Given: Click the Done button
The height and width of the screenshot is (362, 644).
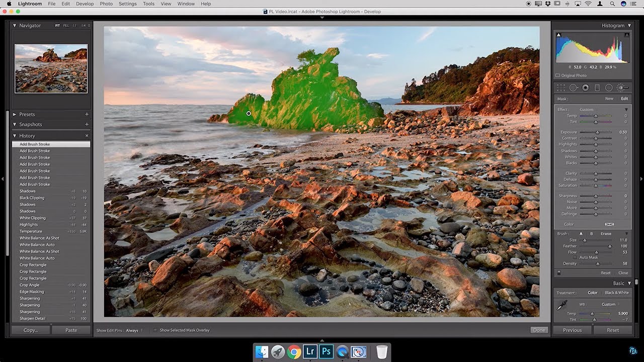Looking at the screenshot, I should pyautogui.click(x=539, y=330).
